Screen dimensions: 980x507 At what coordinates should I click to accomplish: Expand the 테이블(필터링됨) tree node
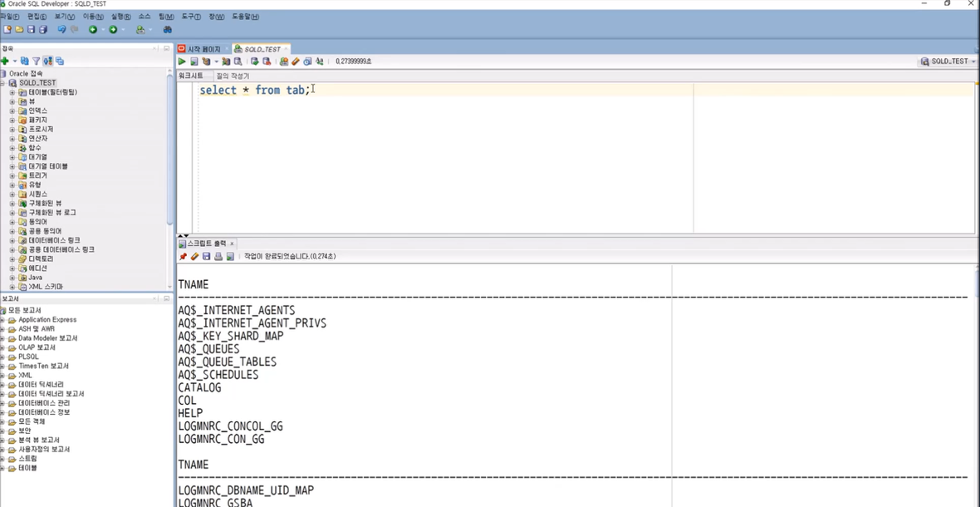pyautogui.click(x=12, y=92)
